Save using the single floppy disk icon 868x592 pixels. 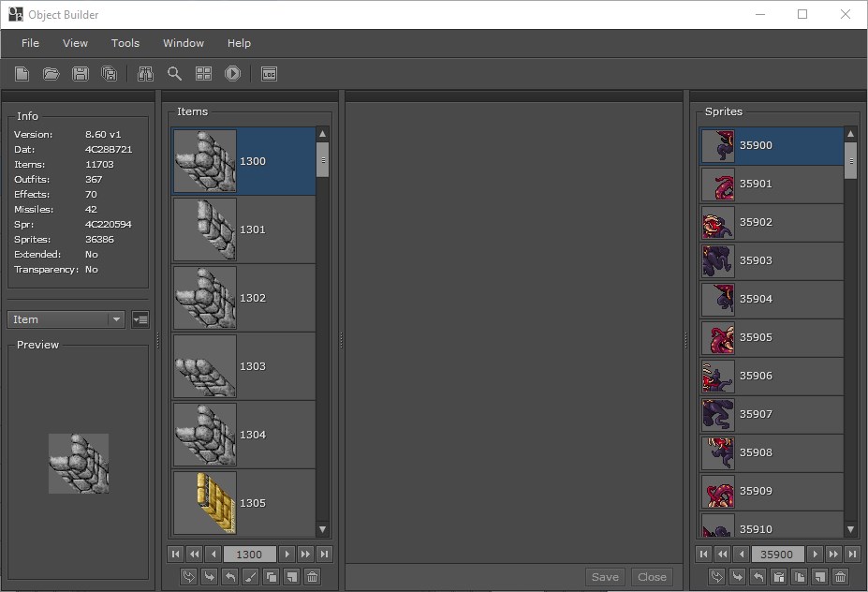(x=81, y=74)
